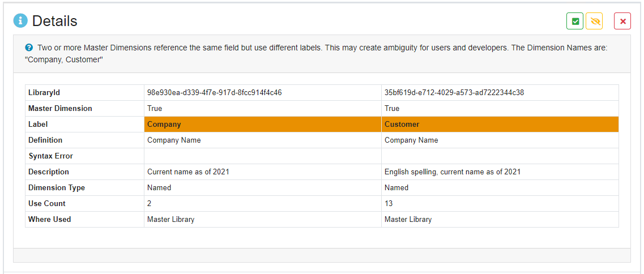Click the Syntax Error row header
The height and width of the screenshot is (274, 644).
coord(50,156)
